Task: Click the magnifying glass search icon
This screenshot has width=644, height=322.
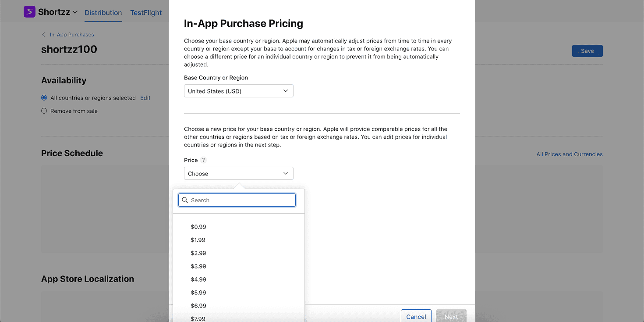Action: coord(185,200)
